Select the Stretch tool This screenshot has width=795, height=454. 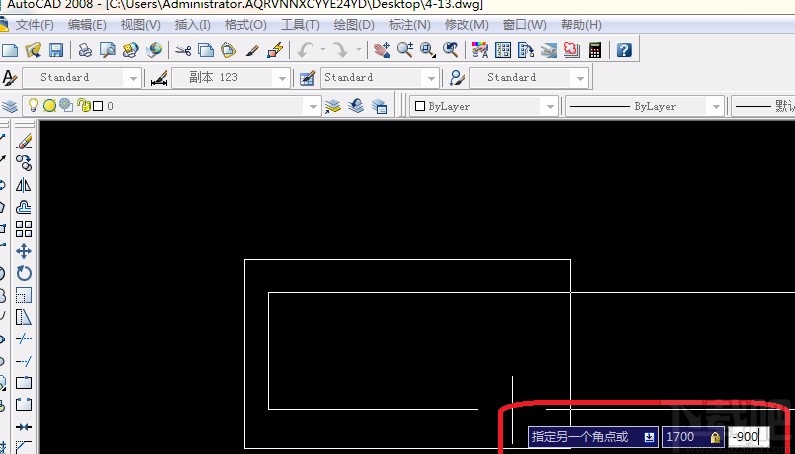point(24,317)
